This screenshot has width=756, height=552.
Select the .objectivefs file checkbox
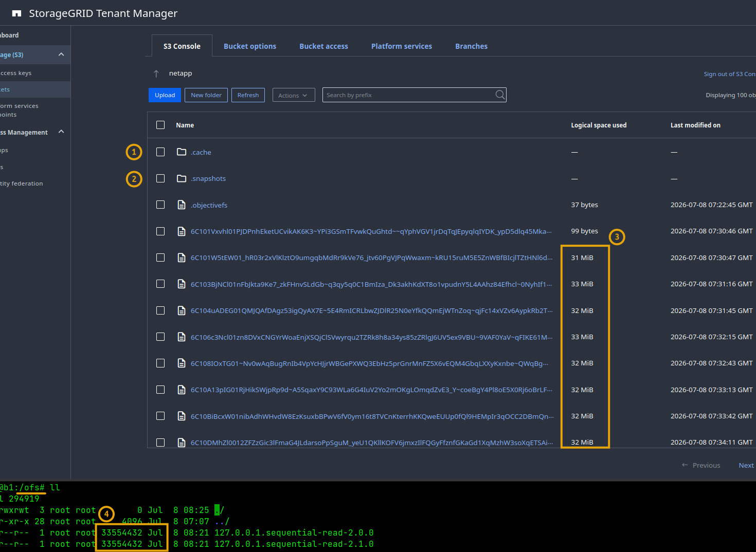click(x=160, y=205)
